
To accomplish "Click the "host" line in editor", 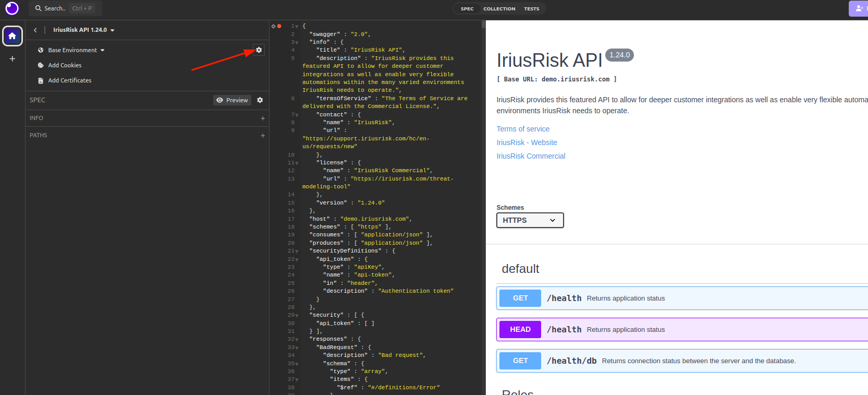I will point(360,219).
